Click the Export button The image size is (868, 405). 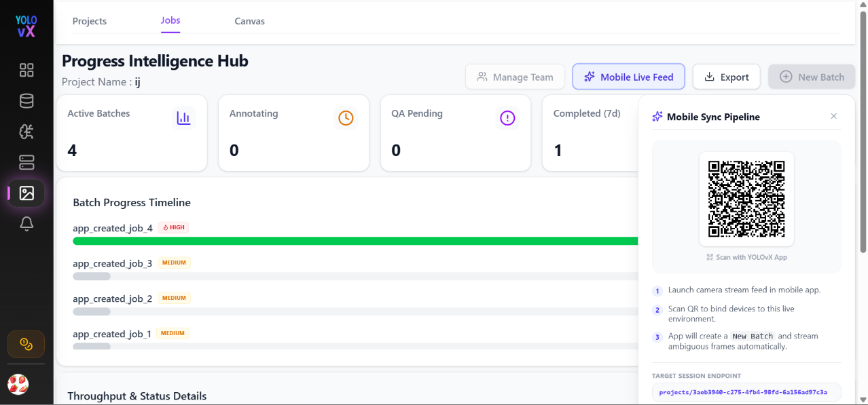726,77
